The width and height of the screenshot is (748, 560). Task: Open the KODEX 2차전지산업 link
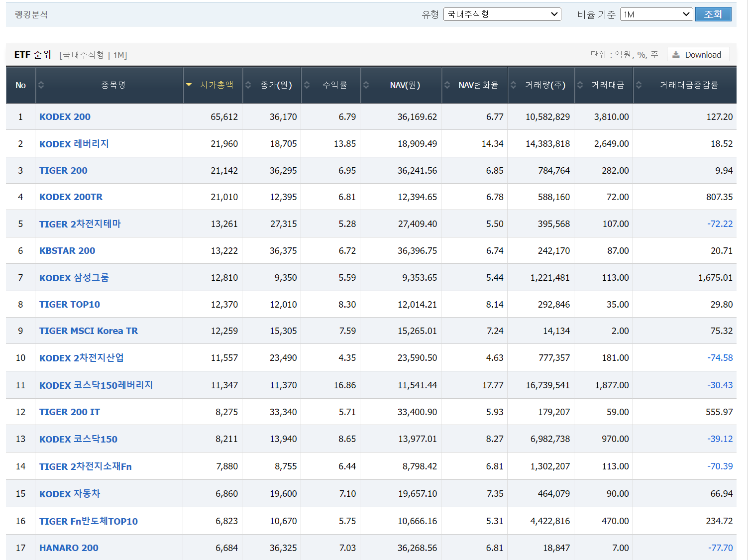click(82, 358)
